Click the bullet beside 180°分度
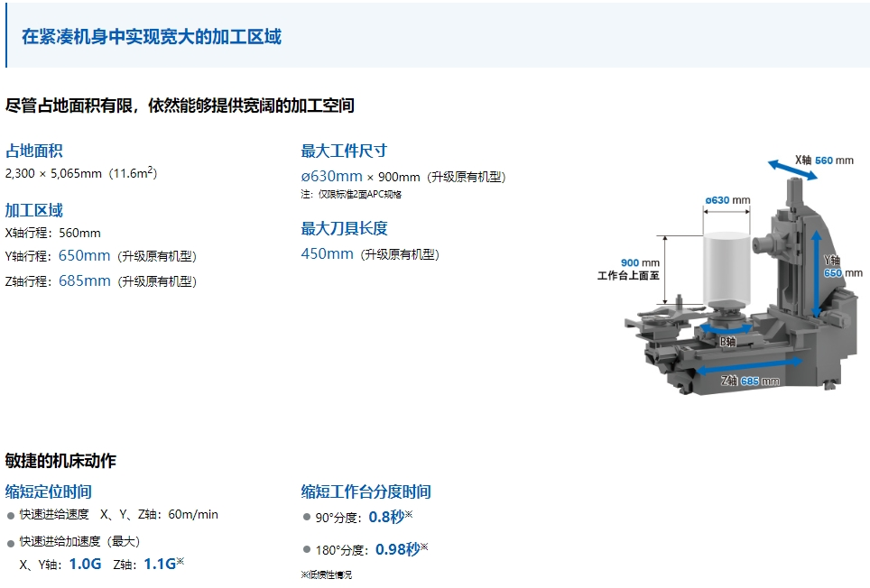 pyautogui.click(x=307, y=550)
